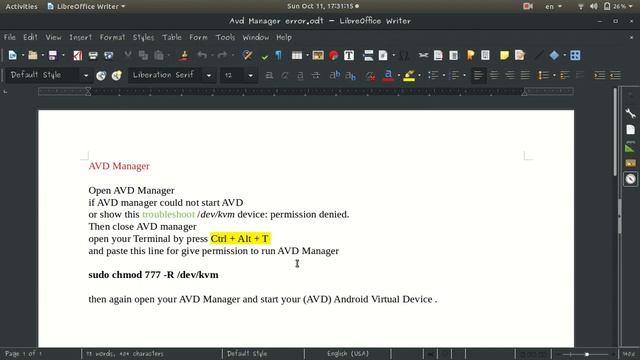Viewport: 640px width, 360px height.
Task: Apply the red font color button
Action: pyautogui.click(x=388, y=75)
